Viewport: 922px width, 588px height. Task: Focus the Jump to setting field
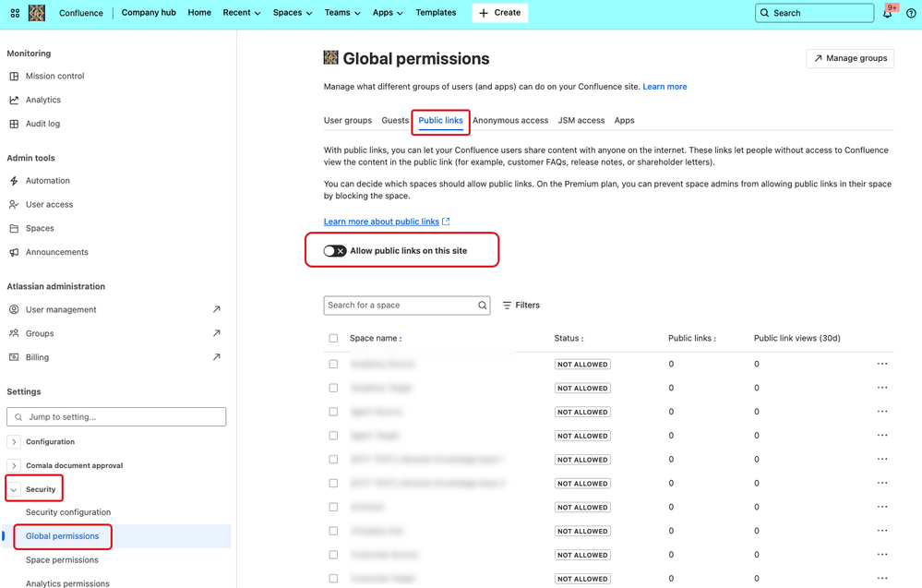116,417
